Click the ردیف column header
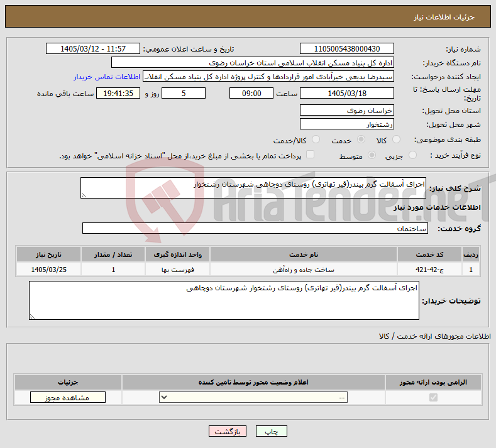The image size is (496, 448). [471, 254]
